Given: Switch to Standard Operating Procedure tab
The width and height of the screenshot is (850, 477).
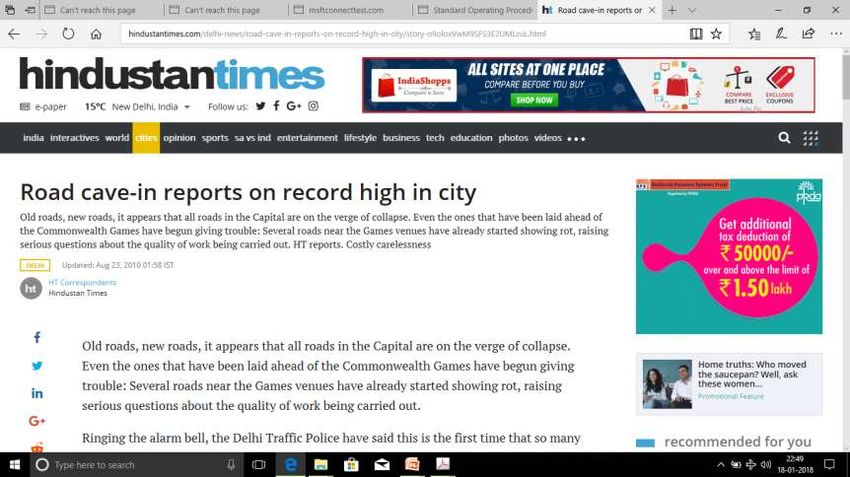Looking at the screenshot, I should point(475,10).
